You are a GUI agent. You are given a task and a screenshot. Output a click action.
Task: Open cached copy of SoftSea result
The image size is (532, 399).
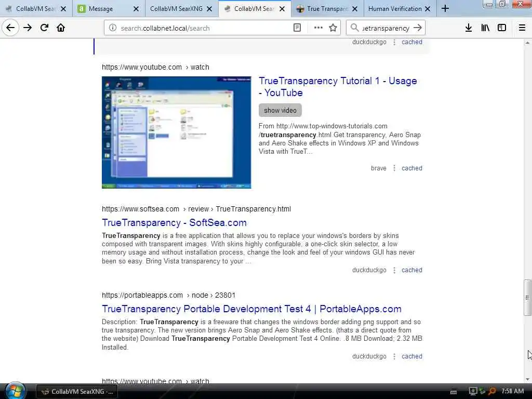(412, 270)
